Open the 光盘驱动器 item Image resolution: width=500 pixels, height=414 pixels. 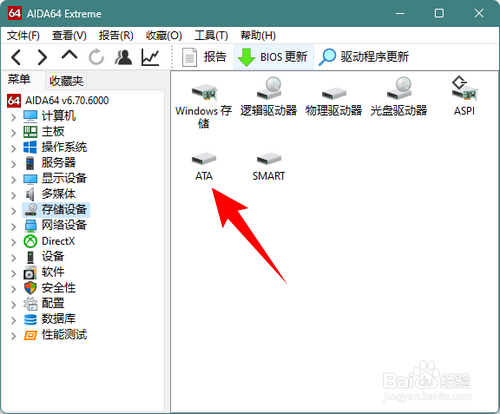pos(399,97)
